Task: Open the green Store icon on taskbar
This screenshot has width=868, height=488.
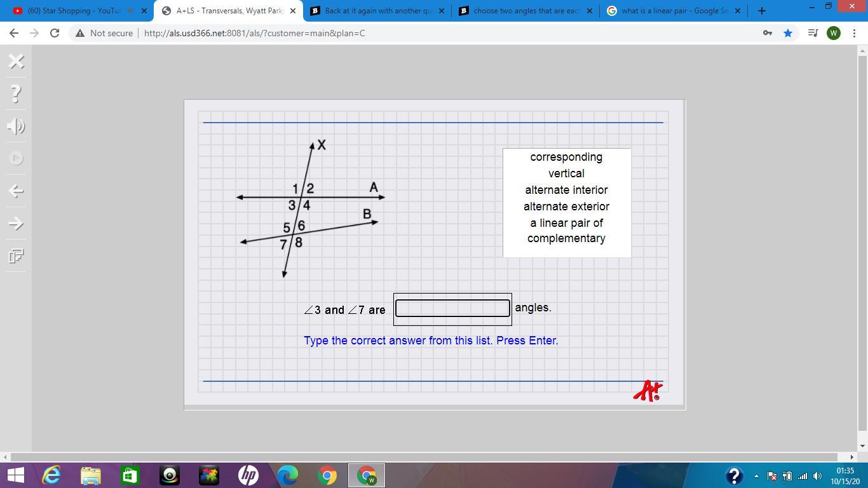Action: point(130,475)
